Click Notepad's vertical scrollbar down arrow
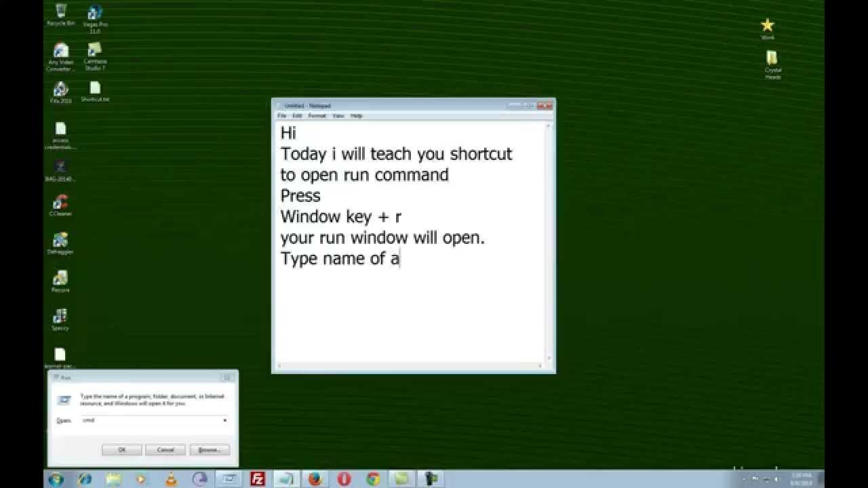The width and height of the screenshot is (868, 488). (549, 359)
